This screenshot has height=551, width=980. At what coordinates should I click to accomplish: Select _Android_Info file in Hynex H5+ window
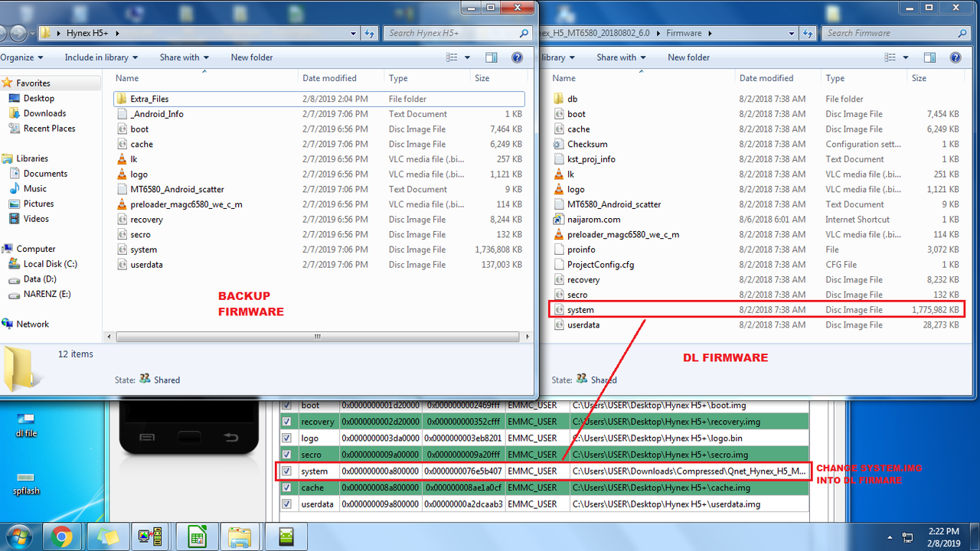pos(156,114)
